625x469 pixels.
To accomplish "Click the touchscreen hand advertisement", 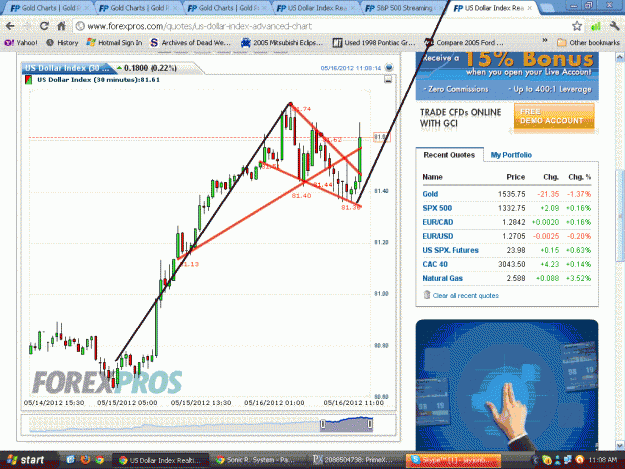I will [x=507, y=385].
